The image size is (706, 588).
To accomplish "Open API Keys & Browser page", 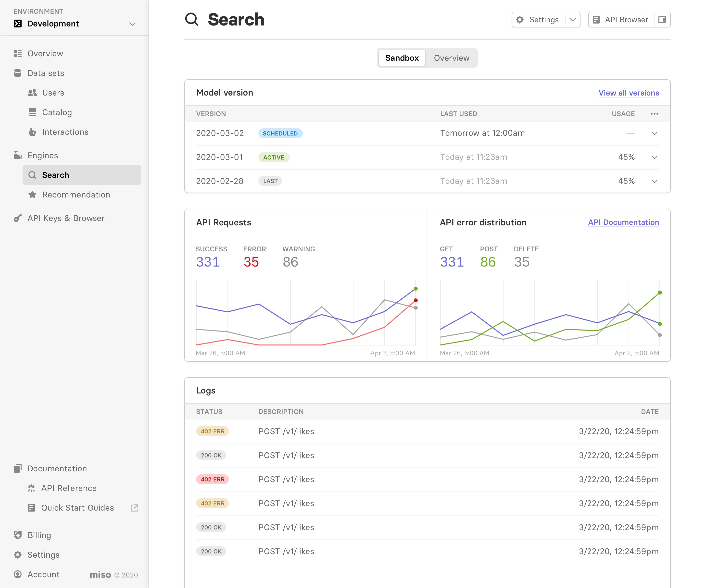I will 66,218.
